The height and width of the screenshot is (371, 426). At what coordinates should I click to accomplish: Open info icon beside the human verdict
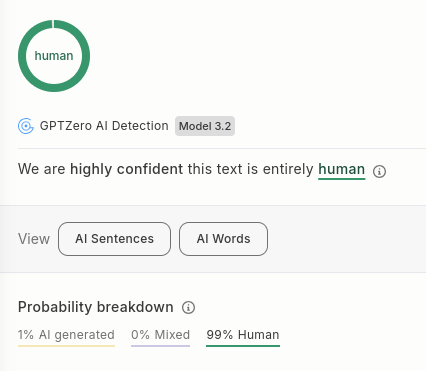(x=379, y=171)
